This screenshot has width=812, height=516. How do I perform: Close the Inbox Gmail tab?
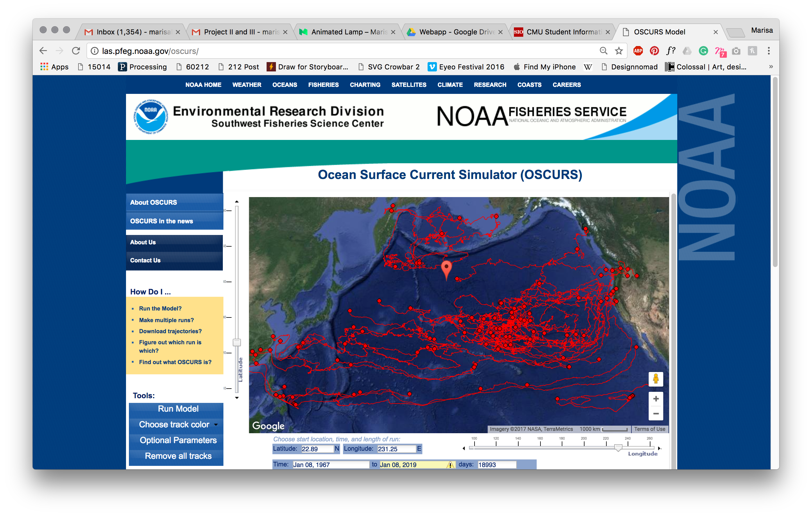click(x=178, y=32)
